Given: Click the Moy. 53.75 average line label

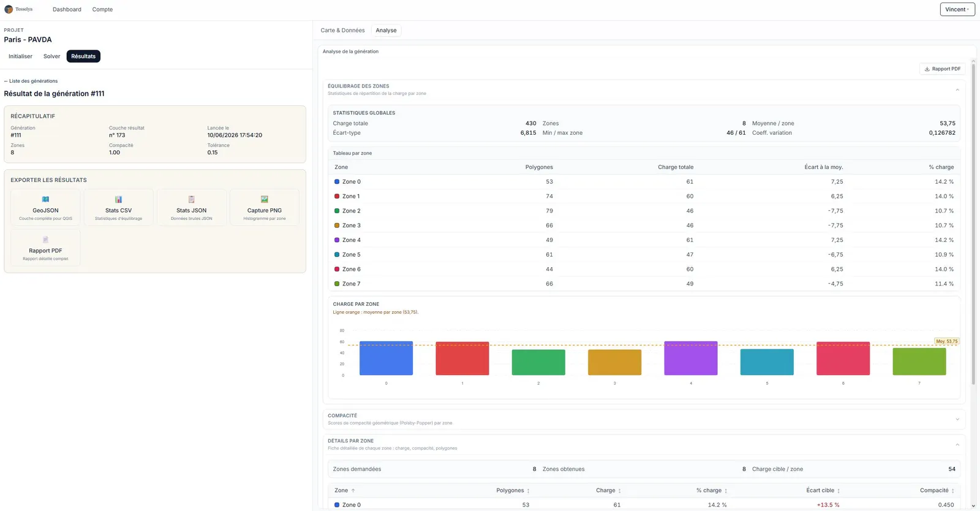Looking at the screenshot, I should tap(946, 341).
